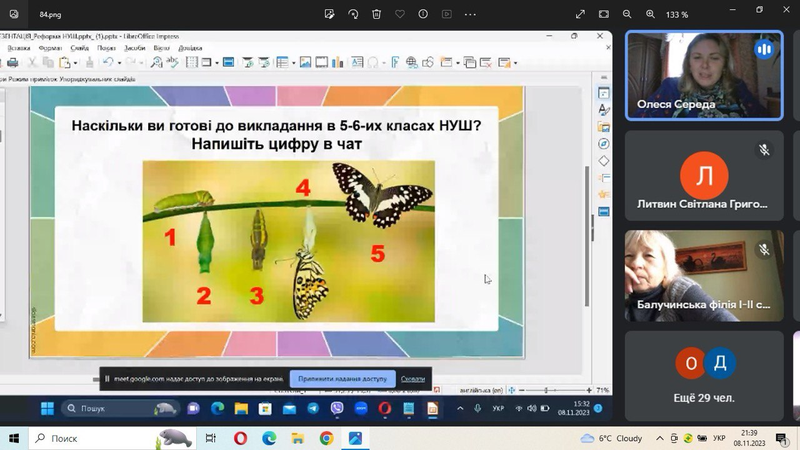This screenshot has height=450, width=800.
Task: Click the copy icon in Impress toolbar
Action: [x=48, y=62]
